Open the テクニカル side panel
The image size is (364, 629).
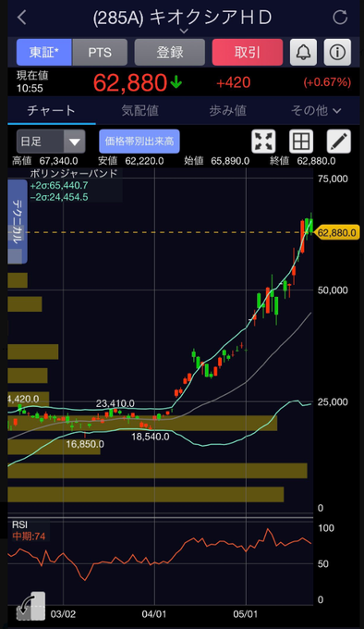18,221
